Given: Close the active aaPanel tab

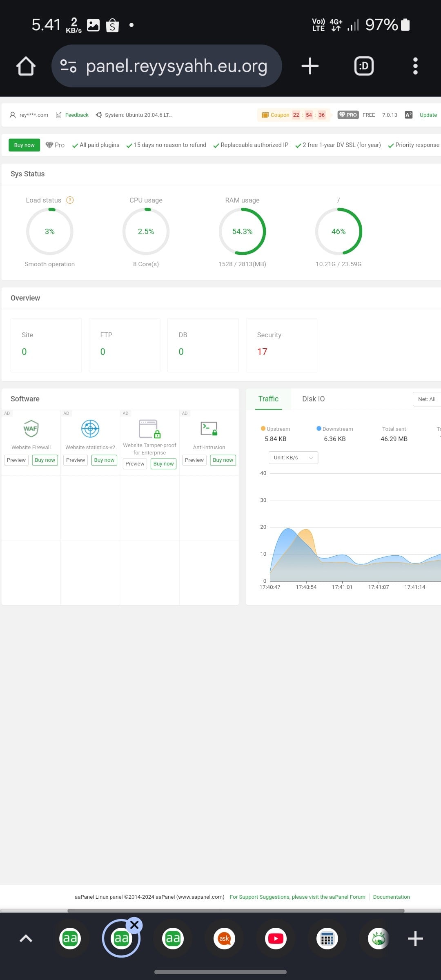Looking at the screenshot, I should pos(134,925).
